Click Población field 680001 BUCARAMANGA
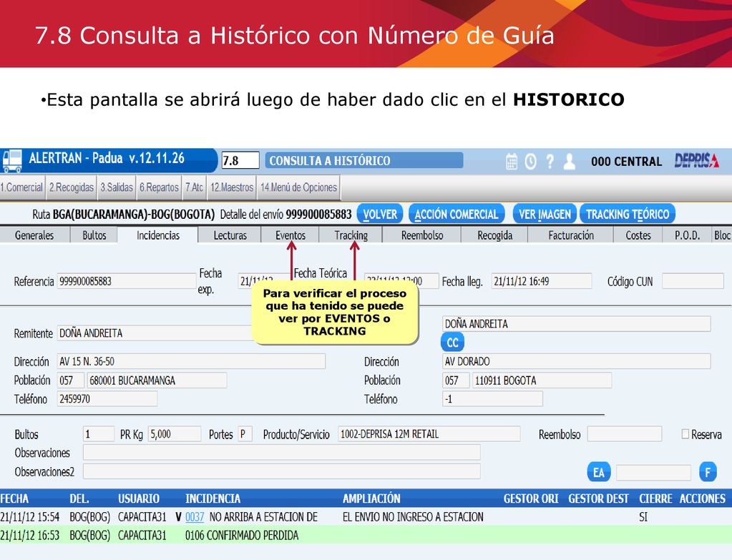 tap(157, 380)
